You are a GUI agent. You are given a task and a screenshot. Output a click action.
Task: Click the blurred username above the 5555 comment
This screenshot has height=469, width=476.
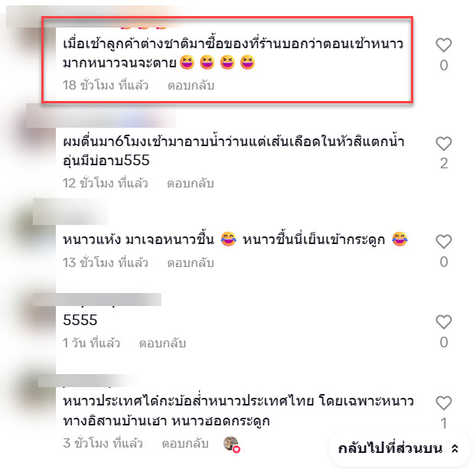[97, 300]
